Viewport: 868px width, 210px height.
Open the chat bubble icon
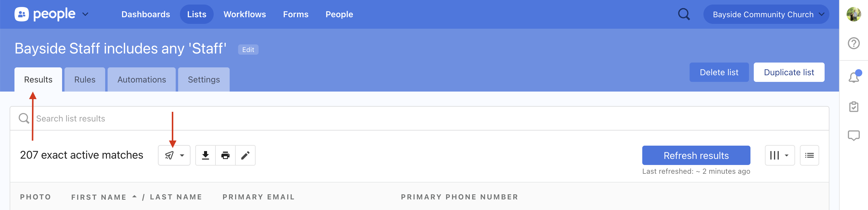tap(854, 136)
